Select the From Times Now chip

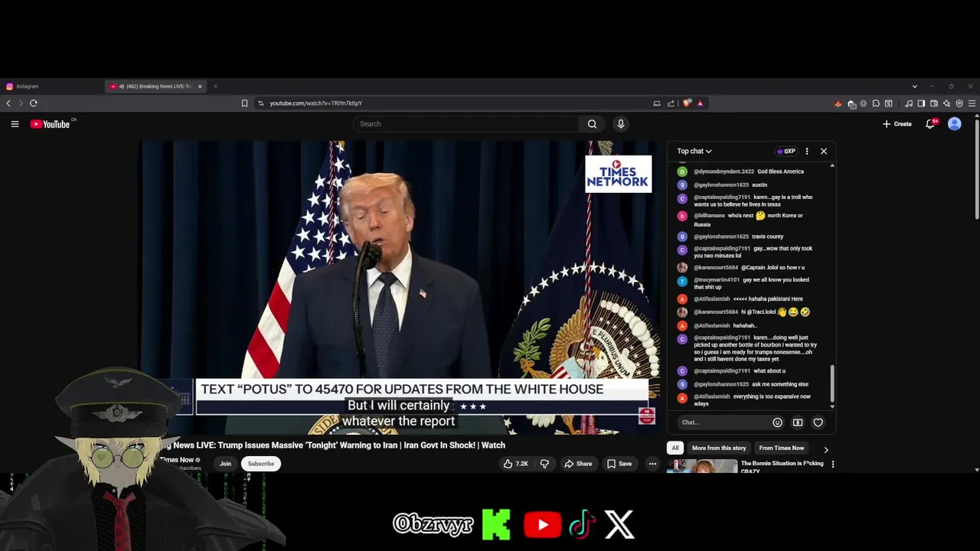click(x=782, y=448)
